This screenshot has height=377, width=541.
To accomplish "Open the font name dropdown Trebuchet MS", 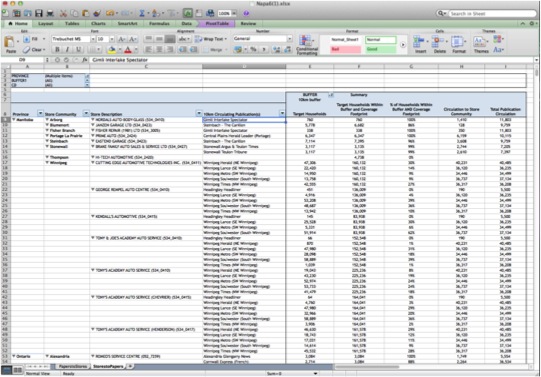I will [93, 39].
